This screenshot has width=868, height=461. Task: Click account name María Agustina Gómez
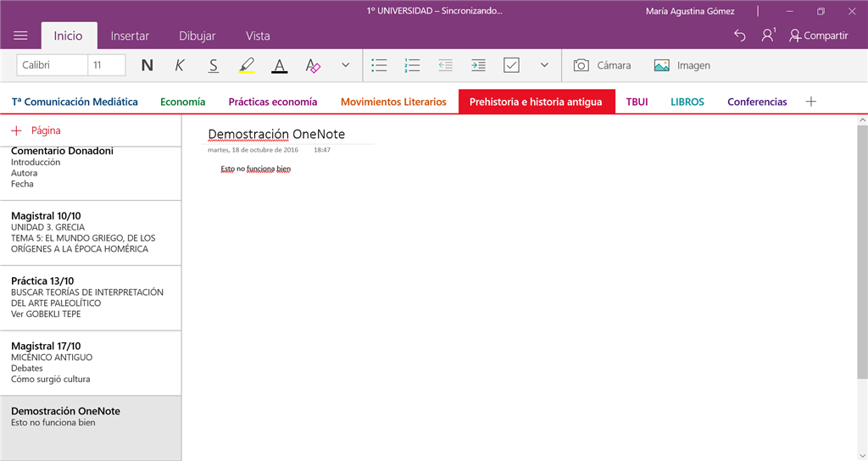tap(690, 11)
